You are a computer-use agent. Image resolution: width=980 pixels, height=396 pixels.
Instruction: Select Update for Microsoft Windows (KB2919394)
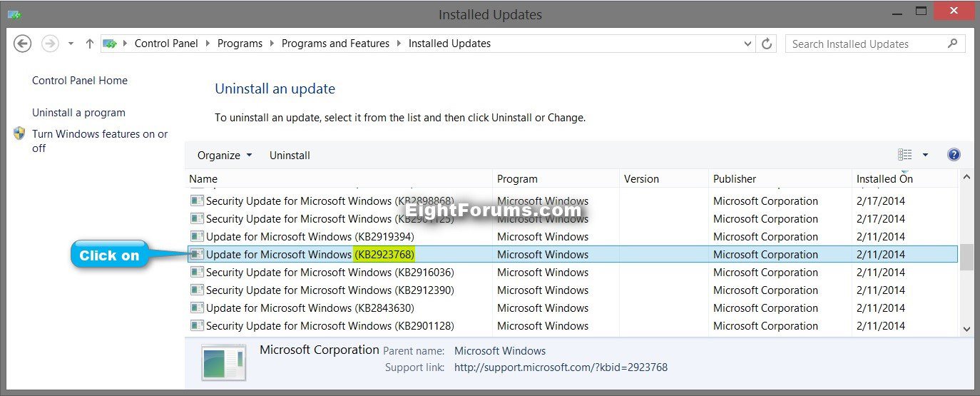click(x=573, y=237)
